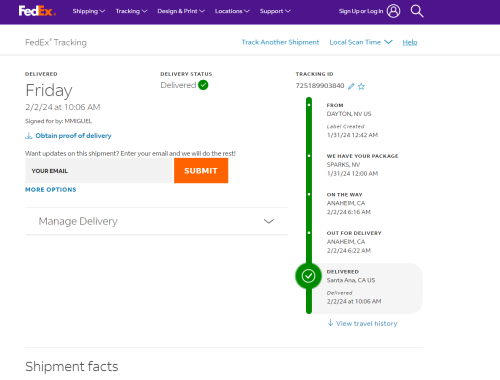500x380 pixels.
Task: Open the Shipping menu
Action: click(89, 11)
